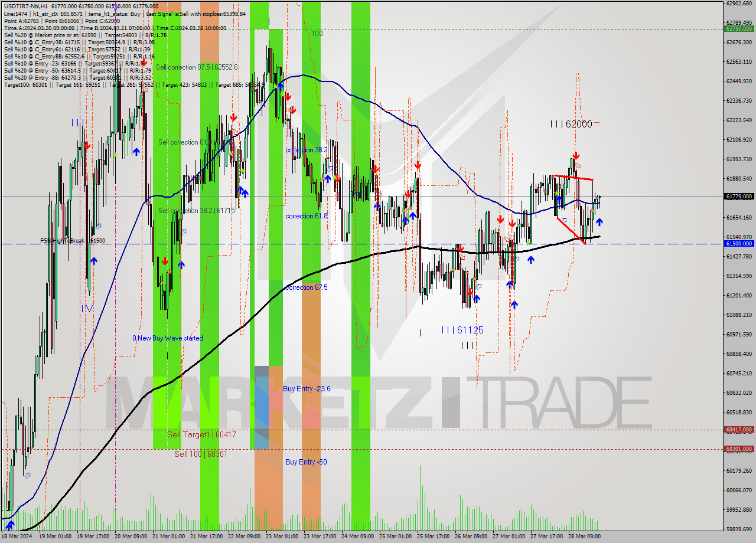Screen dimensions: 756x543
Task: Select the blue 'correction 87.5' label
Action: [x=306, y=287]
